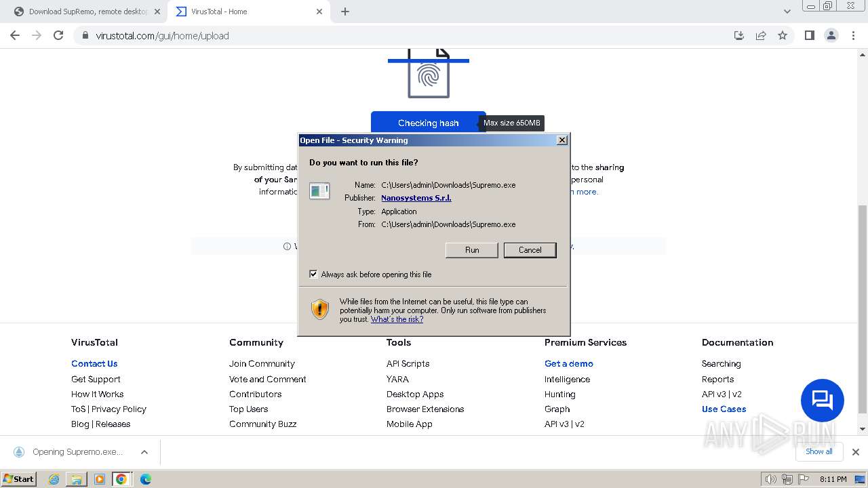Open the Contact Us link
Screen dimensions: 868x488
pos(94,364)
